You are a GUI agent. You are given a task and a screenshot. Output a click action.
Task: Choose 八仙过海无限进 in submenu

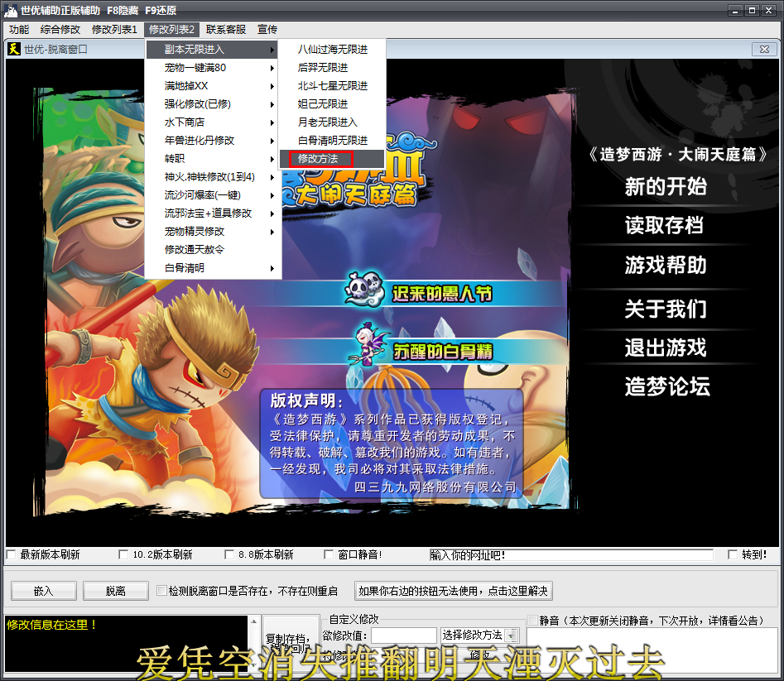[333, 50]
